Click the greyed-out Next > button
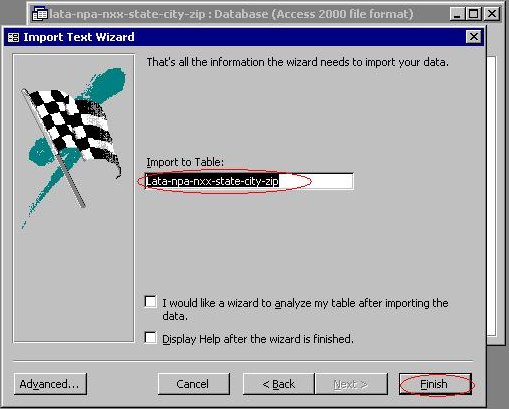This screenshot has width=509, height=409. [351, 384]
